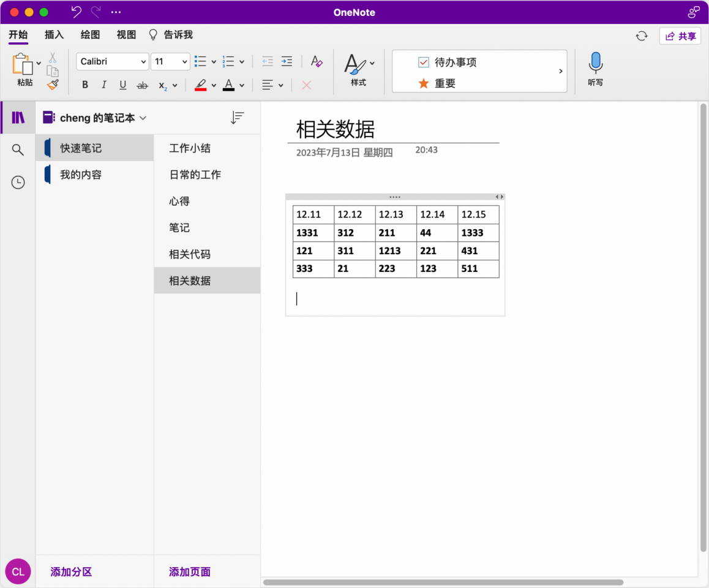This screenshot has height=588, width=709.
Task: Open recent notes clock icon
Action: tap(18, 183)
